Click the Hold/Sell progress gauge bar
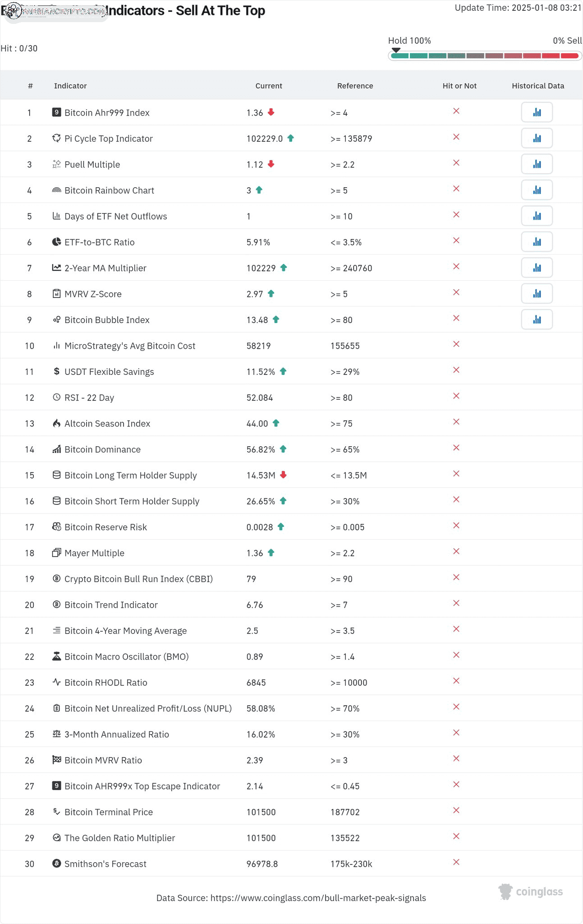The height and width of the screenshot is (924, 583). tap(485, 56)
